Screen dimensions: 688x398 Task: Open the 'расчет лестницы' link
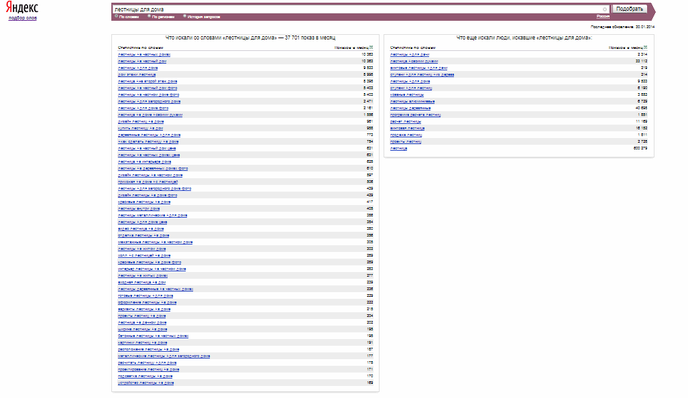click(x=405, y=122)
